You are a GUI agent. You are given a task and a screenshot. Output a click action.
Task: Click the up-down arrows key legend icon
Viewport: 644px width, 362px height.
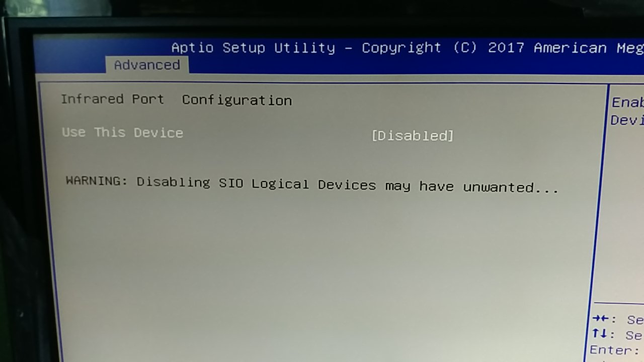[601, 334]
